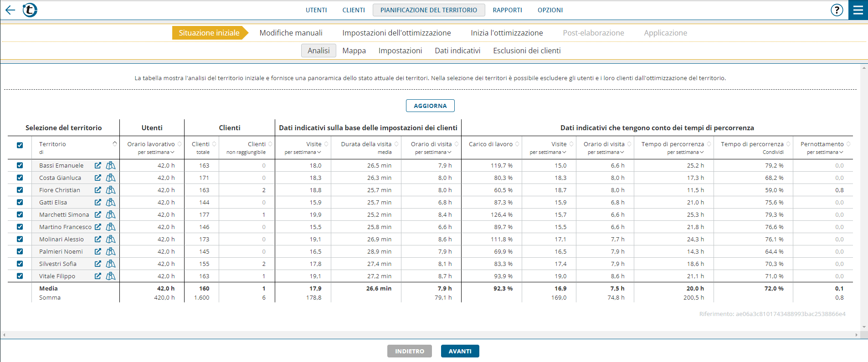Show Marchetti Simona territory map icon
The width and height of the screenshot is (868, 362).
pos(111,214)
